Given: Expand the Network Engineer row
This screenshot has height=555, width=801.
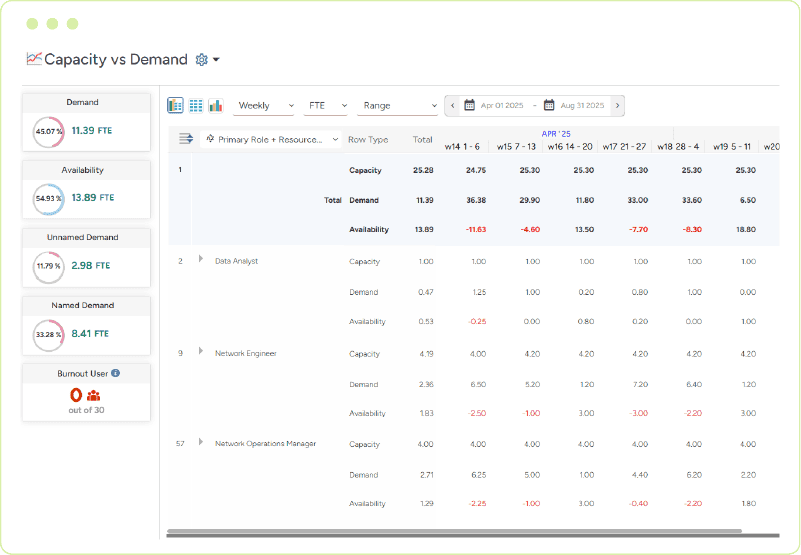Looking at the screenshot, I should (201, 351).
